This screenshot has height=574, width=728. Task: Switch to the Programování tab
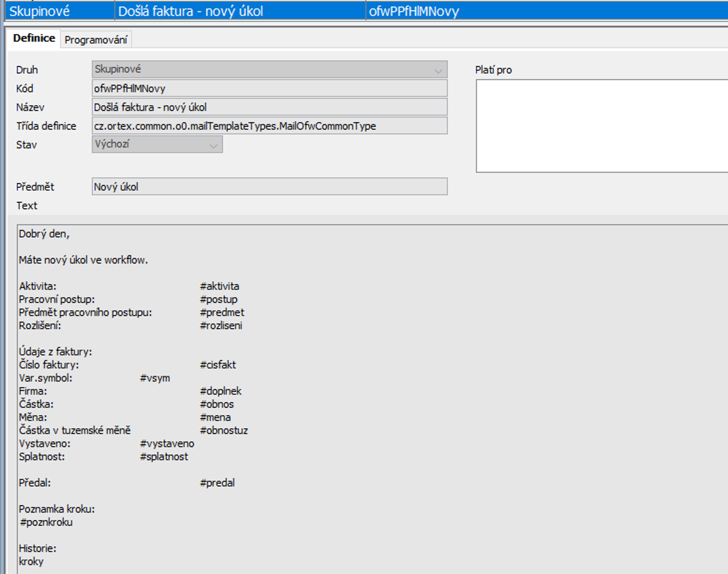click(x=96, y=40)
